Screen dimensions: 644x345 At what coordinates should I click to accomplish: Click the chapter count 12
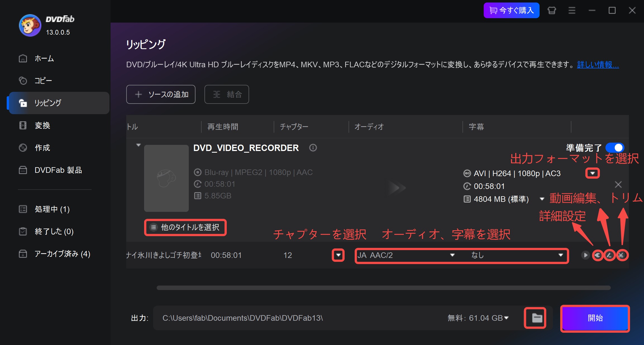(x=288, y=255)
